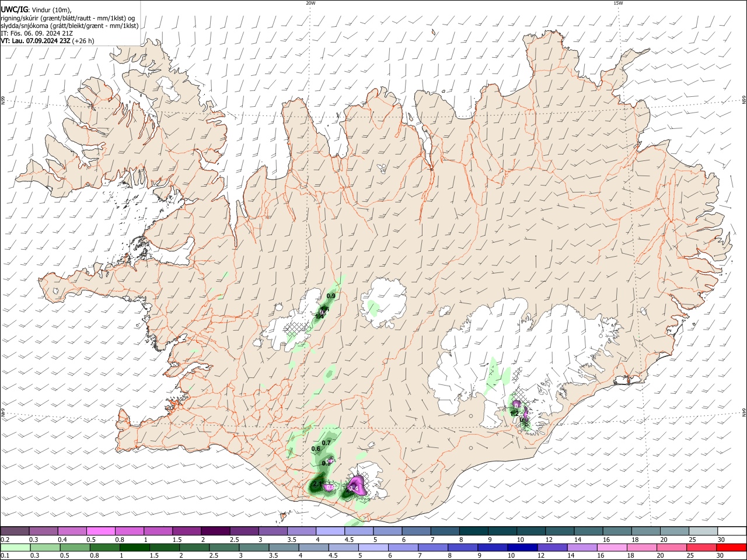This screenshot has width=747, height=560.
Task: Select the light green swatch between 0.3 and 0.5
Action: [x=45, y=547]
